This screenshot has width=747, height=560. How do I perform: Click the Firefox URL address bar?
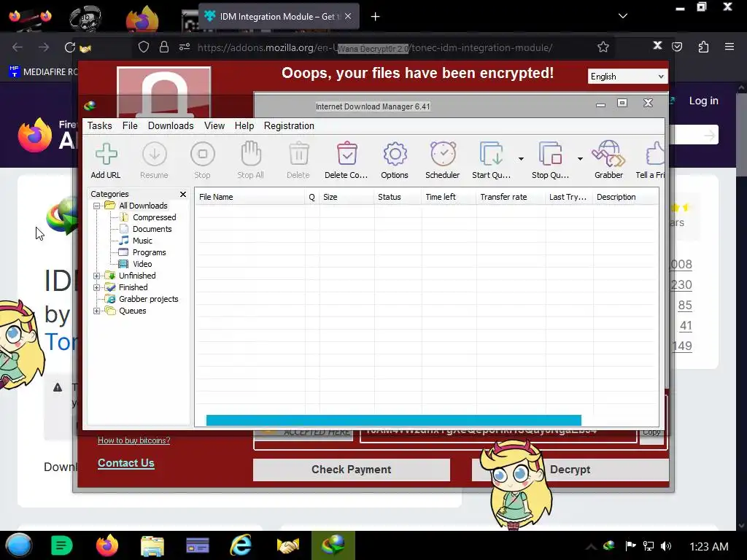tap(374, 47)
